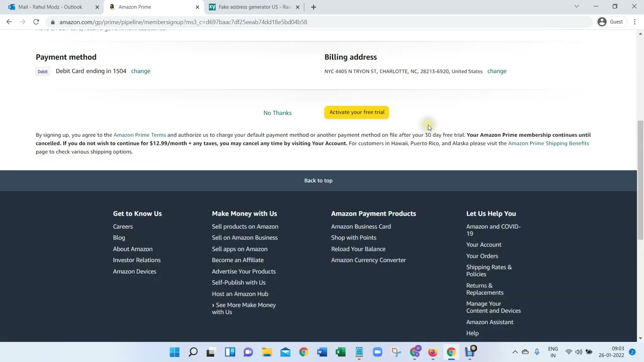
Task: Open Returns & Replacements link
Action: (x=485, y=289)
